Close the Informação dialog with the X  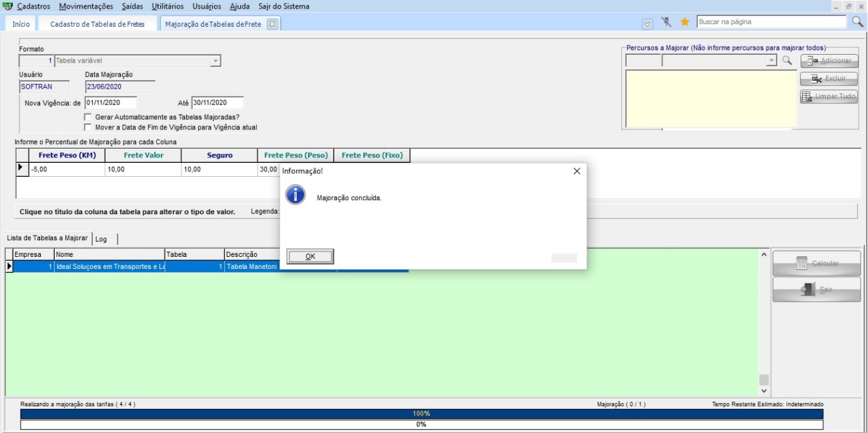pos(576,171)
